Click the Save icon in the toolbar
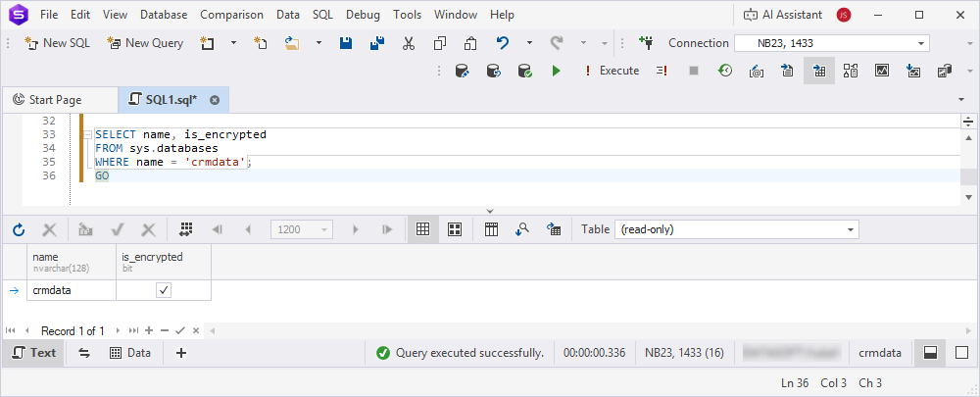The image size is (980, 397). coord(346,43)
